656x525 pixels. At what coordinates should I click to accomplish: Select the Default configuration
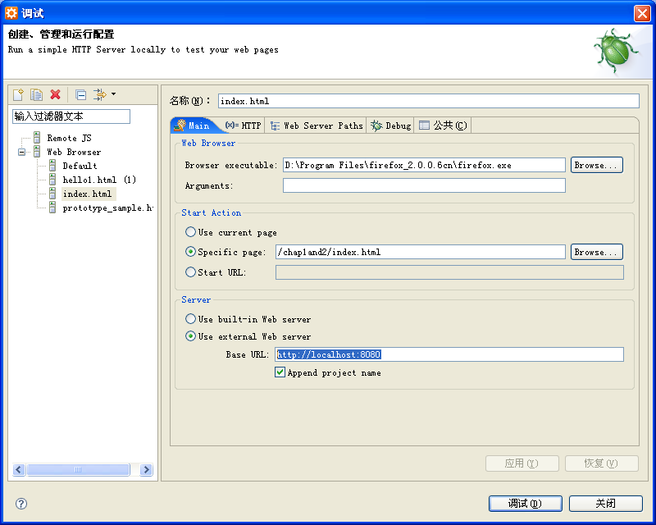[79, 166]
